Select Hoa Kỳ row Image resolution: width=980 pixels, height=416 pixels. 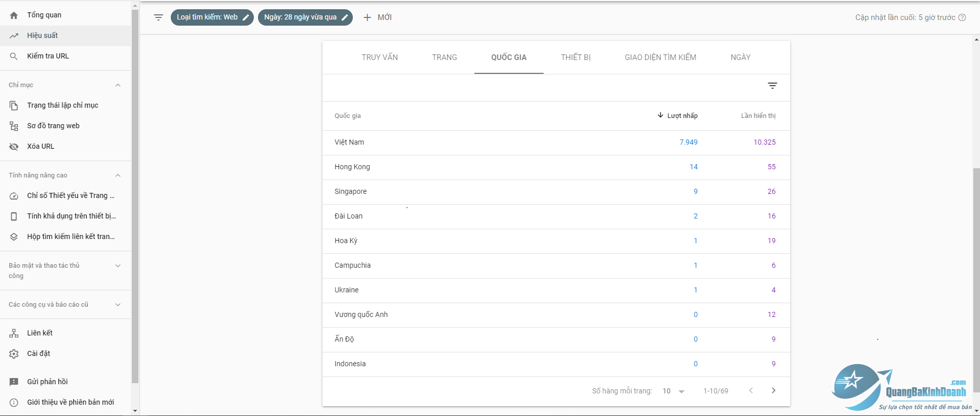click(556, 241)
